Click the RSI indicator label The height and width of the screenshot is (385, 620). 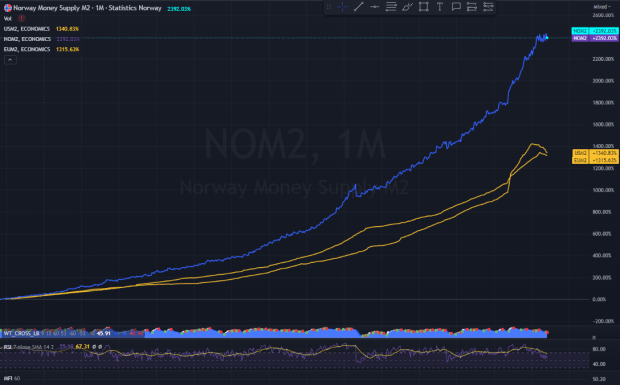coord(7,347)
